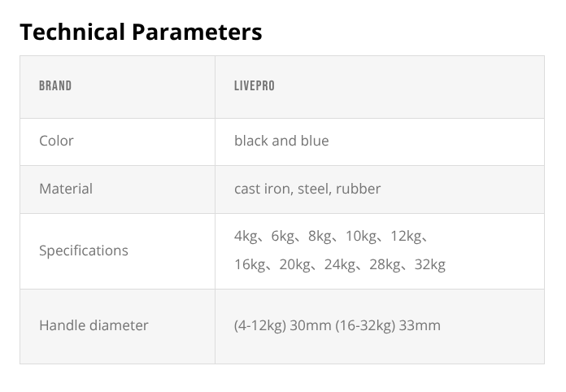Click the 16kg weight specification

pyautogui.click(x=250, y=264)
